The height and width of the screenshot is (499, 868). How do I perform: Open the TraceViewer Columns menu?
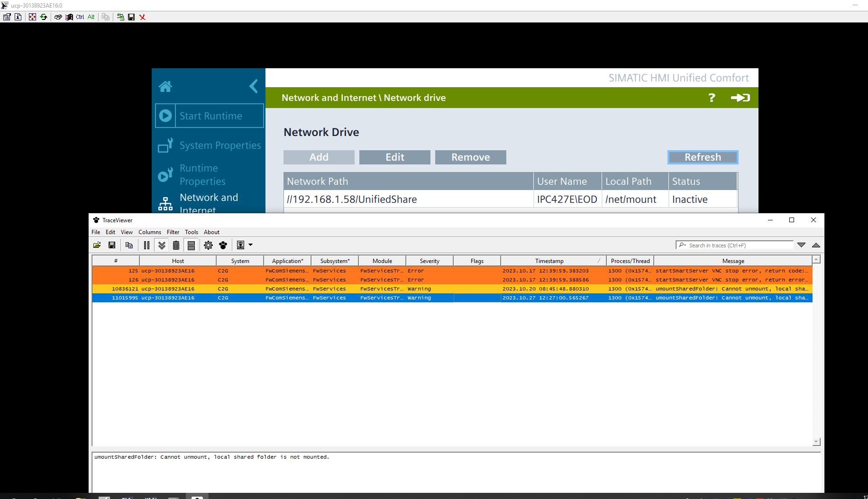pos(150,232)
